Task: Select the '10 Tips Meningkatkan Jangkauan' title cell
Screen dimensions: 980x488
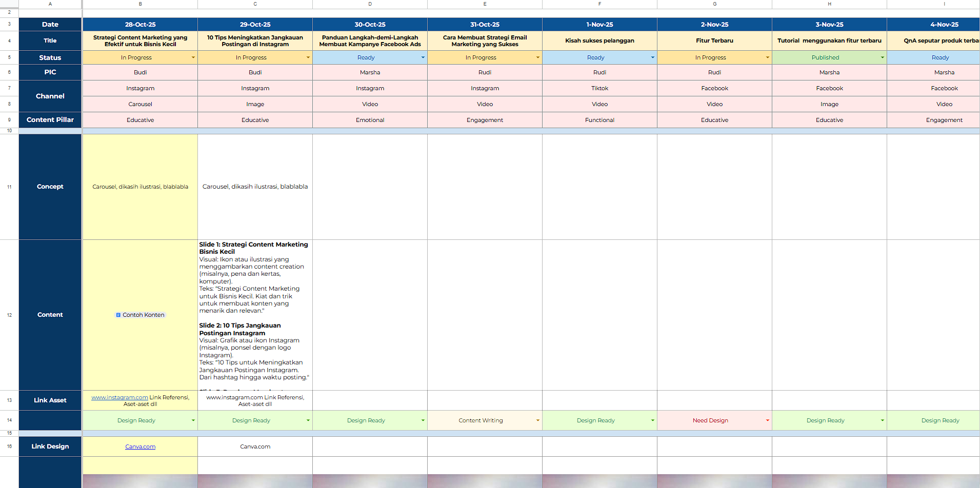Action: point(255,40)
